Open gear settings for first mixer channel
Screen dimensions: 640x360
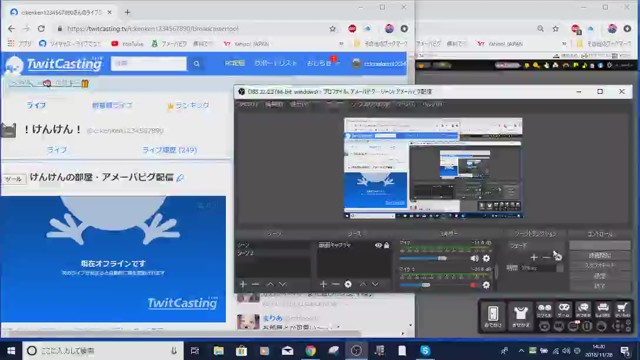point(486,258)
